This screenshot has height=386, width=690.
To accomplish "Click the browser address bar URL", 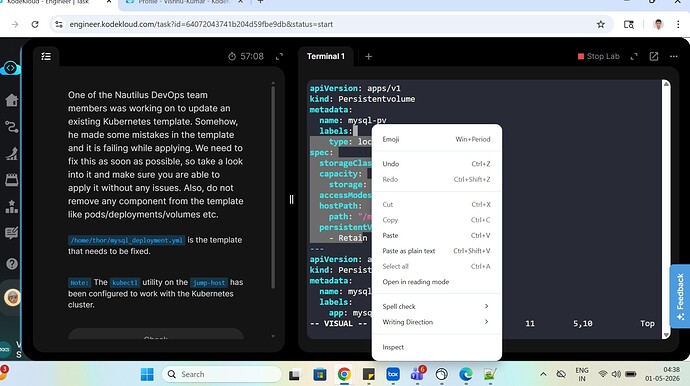I will click(x=201, y=24).
